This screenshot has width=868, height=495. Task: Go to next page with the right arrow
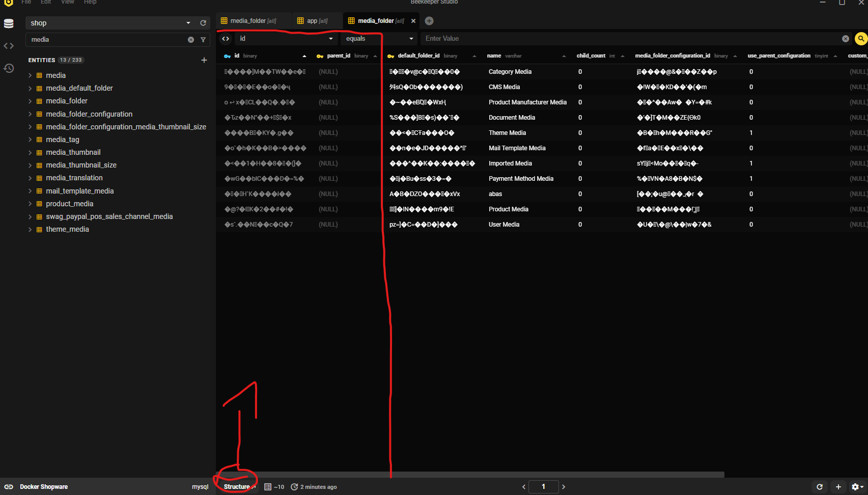tap(564, 486)
